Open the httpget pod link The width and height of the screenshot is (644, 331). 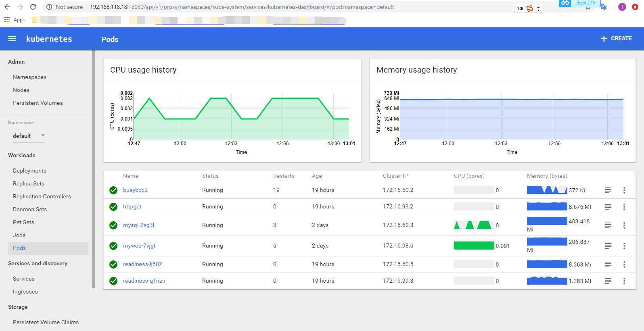pos(132,206)
